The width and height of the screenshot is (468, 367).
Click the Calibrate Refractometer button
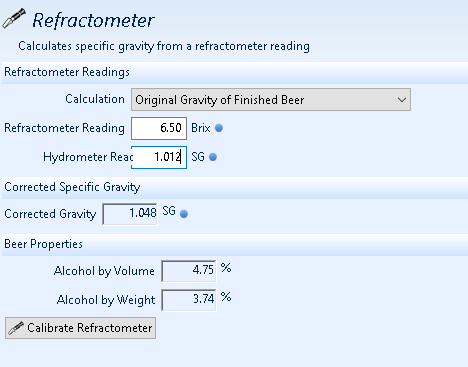coord(80,328)
